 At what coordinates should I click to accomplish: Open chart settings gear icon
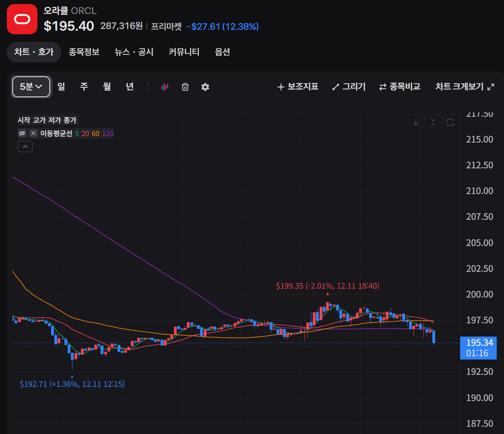205,87
